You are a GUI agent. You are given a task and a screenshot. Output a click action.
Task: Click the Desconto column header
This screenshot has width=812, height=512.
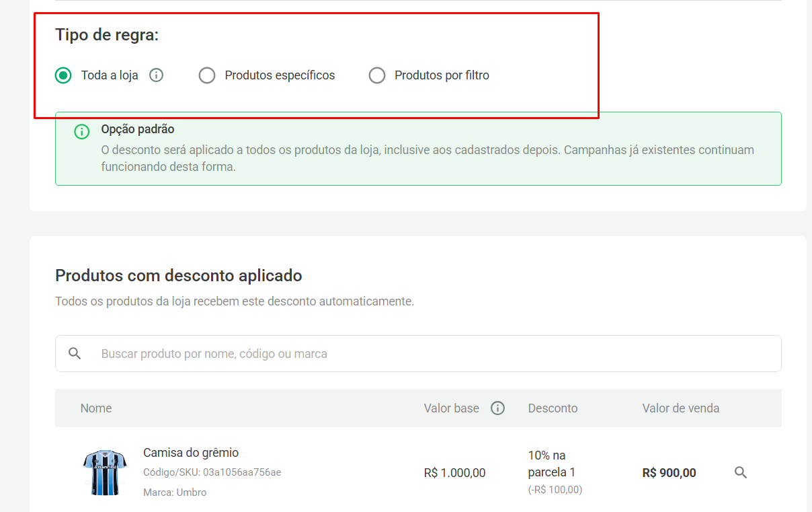coord(553,408)
